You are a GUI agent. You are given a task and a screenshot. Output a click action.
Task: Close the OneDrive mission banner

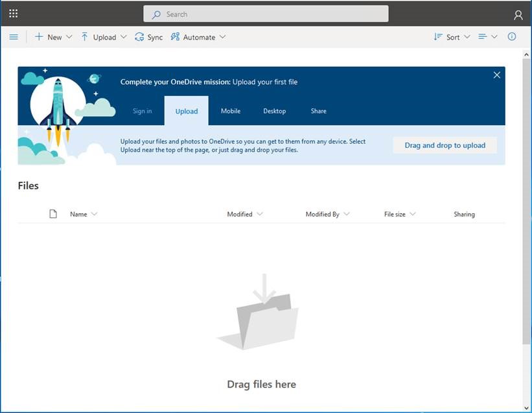point(497,75)
